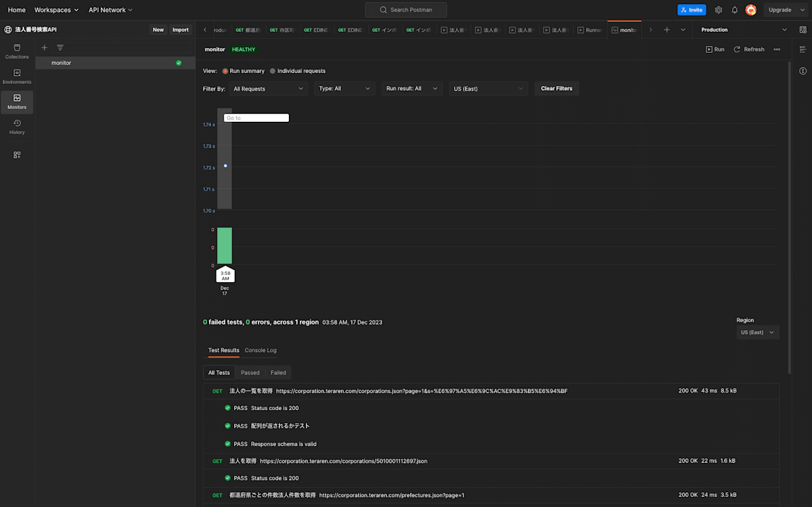The image size is (812, 507).
Task: Open the tab list dropdown chevron
Action: [683, 30]
